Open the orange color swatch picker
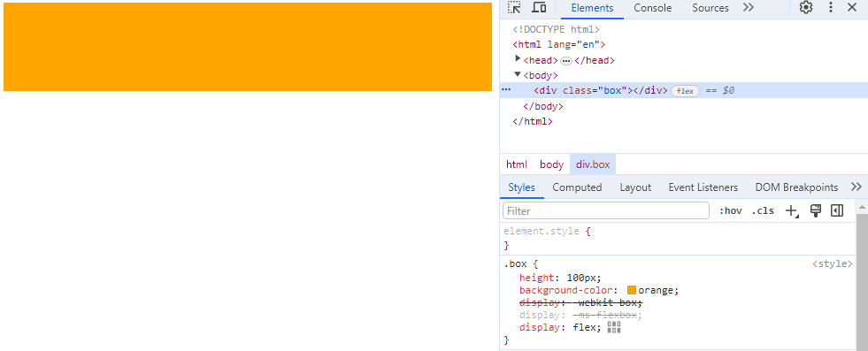The image size is (868, 351). (632, 290)
